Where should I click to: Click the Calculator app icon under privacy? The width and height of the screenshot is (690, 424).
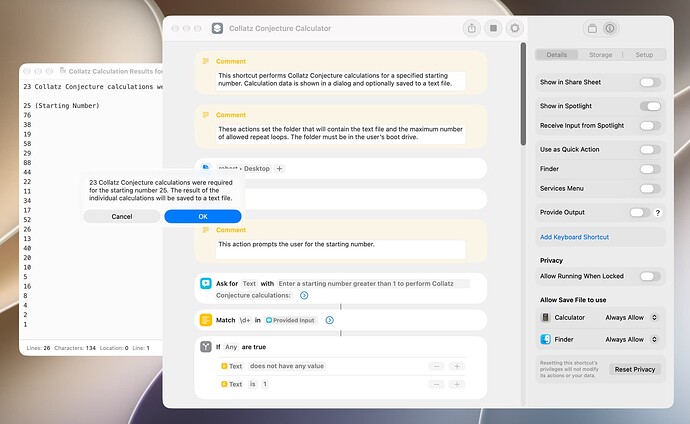pyautogui.click(x=545, y=317)
